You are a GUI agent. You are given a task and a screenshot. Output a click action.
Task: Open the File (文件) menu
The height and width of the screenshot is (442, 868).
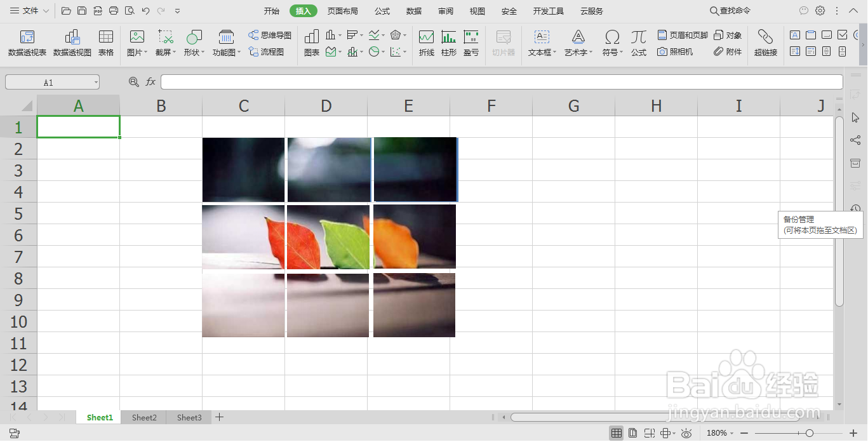coord(29,11)
